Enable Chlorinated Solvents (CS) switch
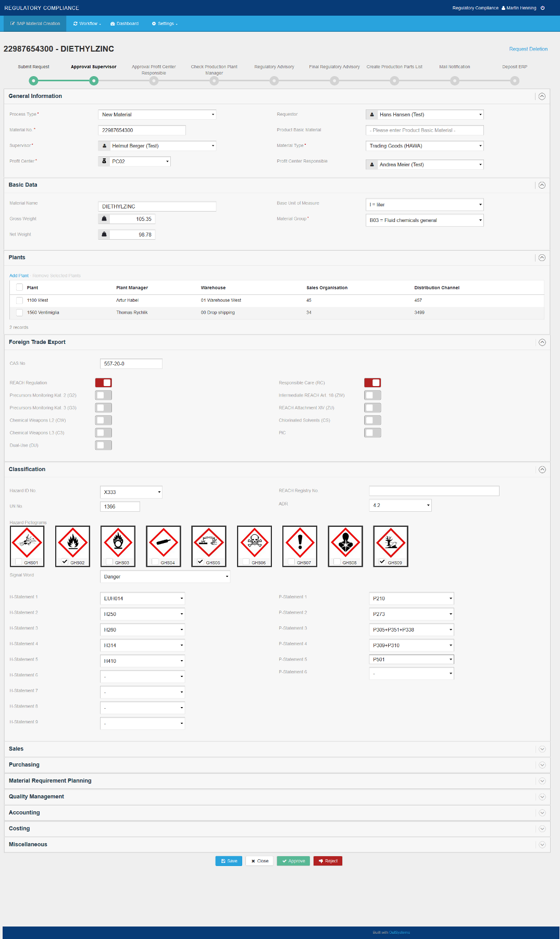The image size is (560, 939). point(372,420)
